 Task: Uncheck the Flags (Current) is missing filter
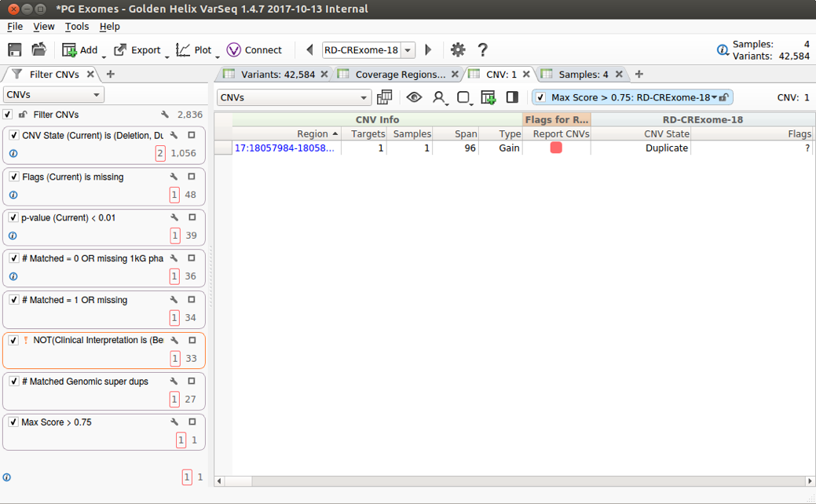[x=13, y=177]
